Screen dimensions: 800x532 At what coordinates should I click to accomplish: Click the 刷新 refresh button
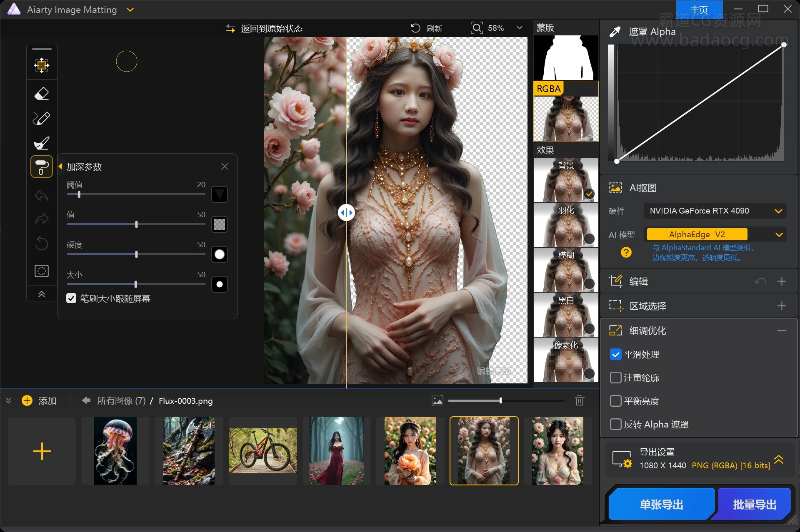point(427,28)
